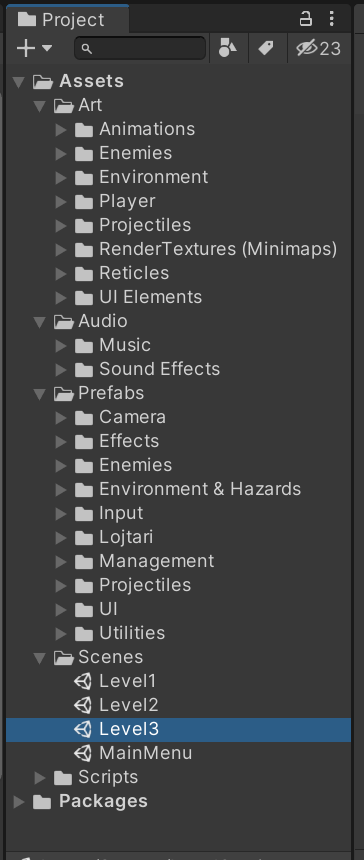Collapse the Audio folder arrow
364x860 pixels.
(x=39, y=322)
